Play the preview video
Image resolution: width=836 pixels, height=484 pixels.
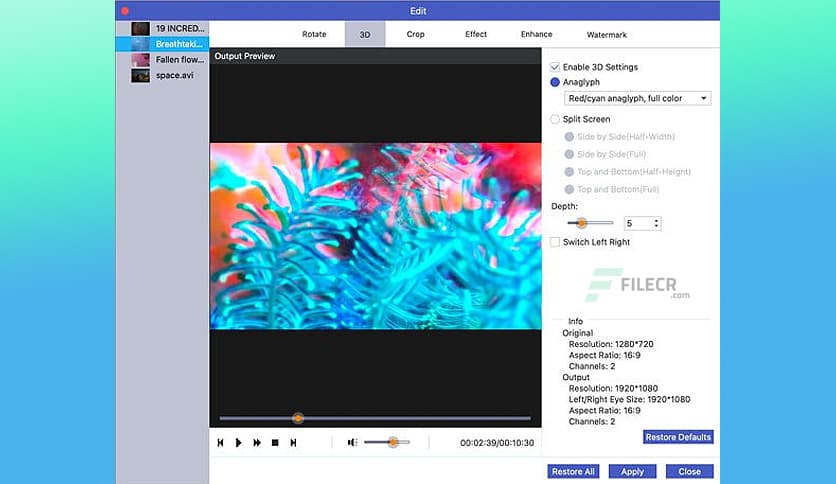(238, 442)
